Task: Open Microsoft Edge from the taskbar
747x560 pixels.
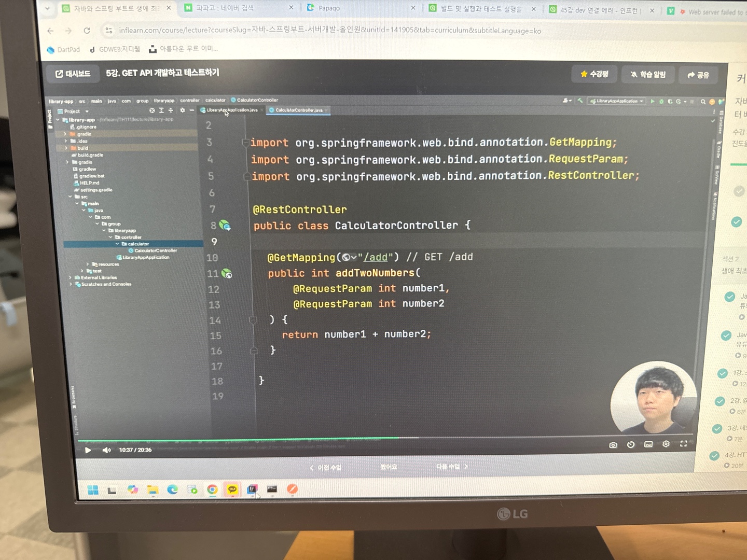Action: [172, 489]
